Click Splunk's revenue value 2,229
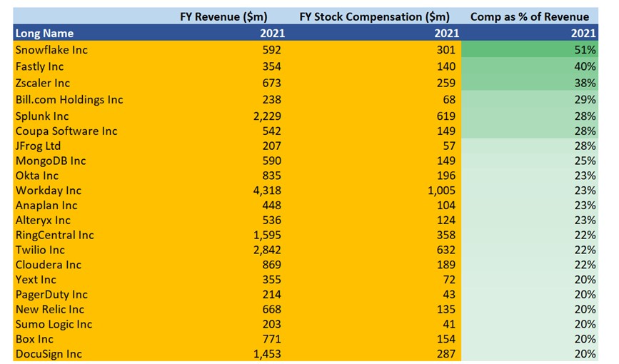Screen dimensions: 619x364 (x=267, y=116)
